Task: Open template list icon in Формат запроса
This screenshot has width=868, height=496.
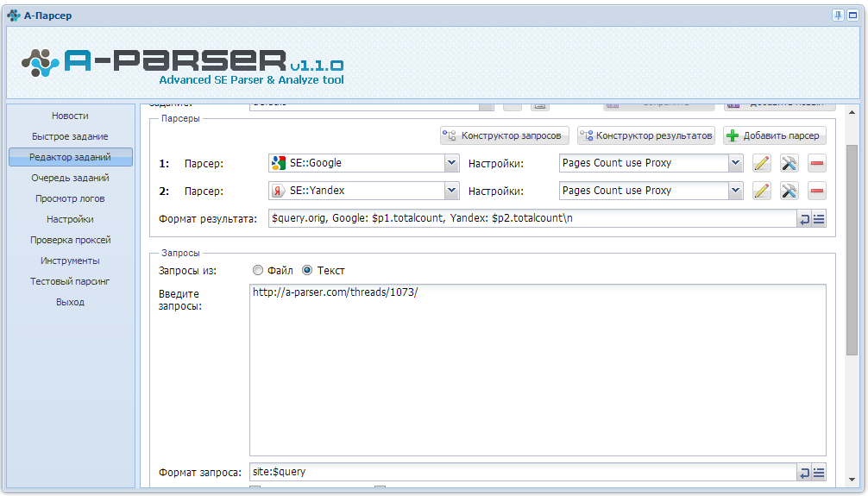Action: [x=819, y=473]
